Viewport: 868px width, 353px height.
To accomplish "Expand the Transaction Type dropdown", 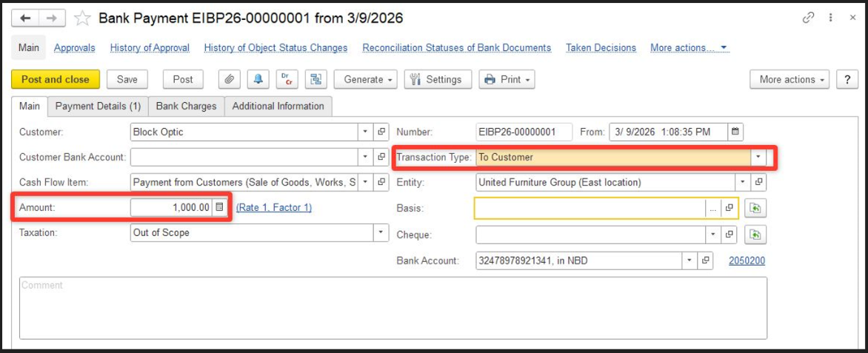I will click(x=758, y=158).
